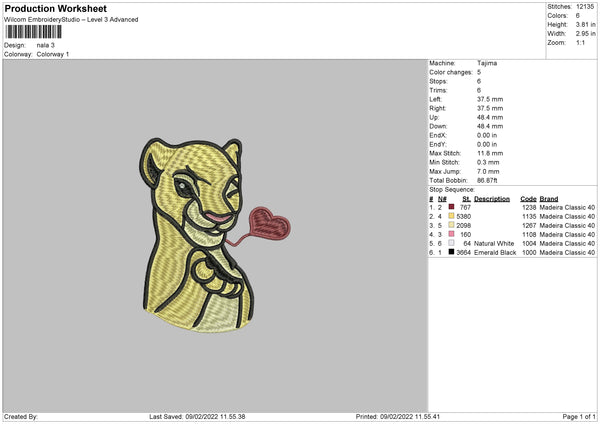Click the Stitches value 12135
Viewport: 600px width, 424px height.
[x=585, y=7]
